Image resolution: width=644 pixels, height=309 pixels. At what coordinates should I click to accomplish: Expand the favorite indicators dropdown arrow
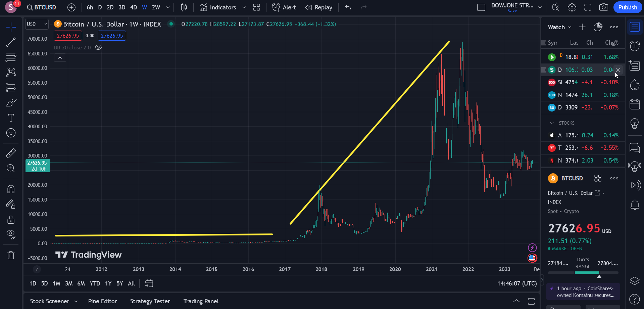244,7
